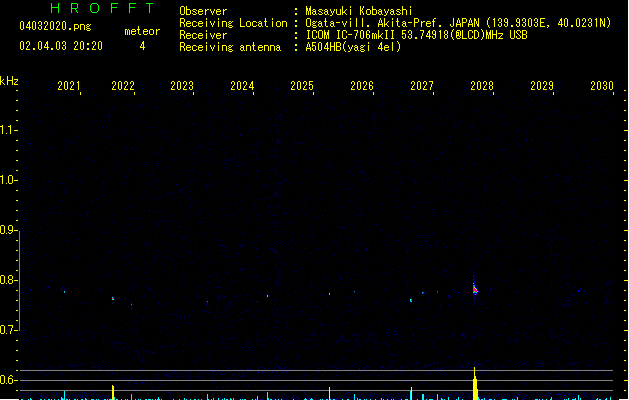Click frequency axis label 0.7
The height and width of the screenshot is (400, 629).
(x=7, y=330)
